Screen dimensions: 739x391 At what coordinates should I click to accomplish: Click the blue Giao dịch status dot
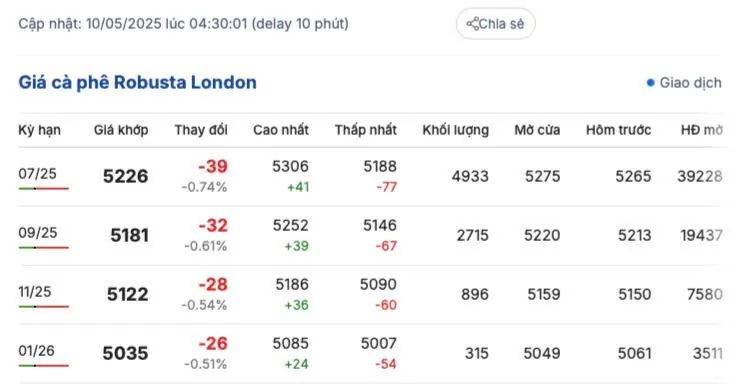click(x=650, y=83)
